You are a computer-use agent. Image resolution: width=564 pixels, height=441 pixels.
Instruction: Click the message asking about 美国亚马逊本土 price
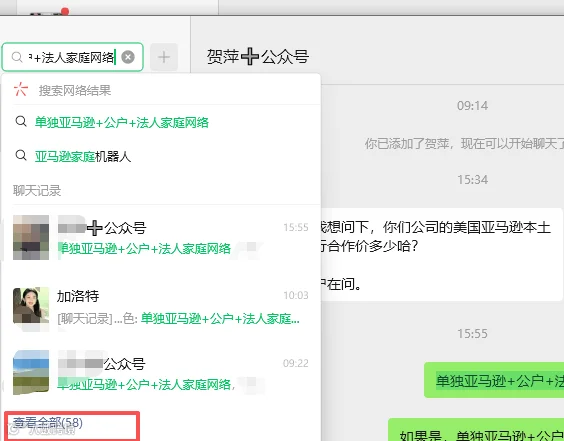[x=442, y=255]
